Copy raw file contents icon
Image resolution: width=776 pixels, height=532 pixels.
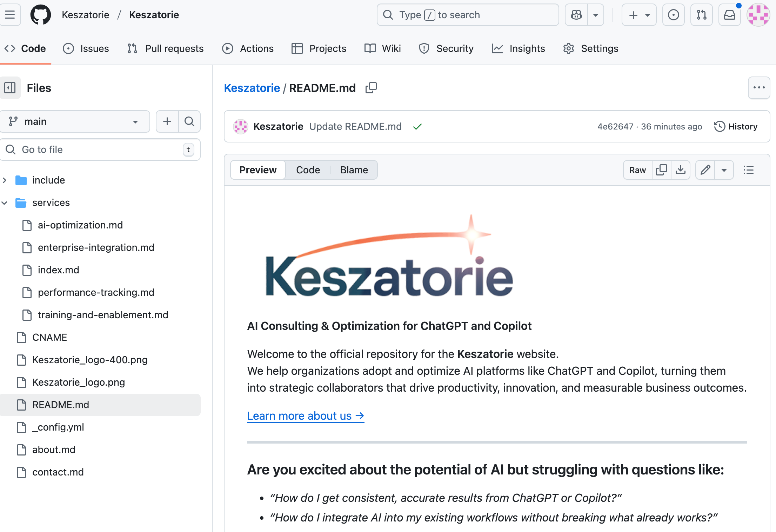(661, 170)
